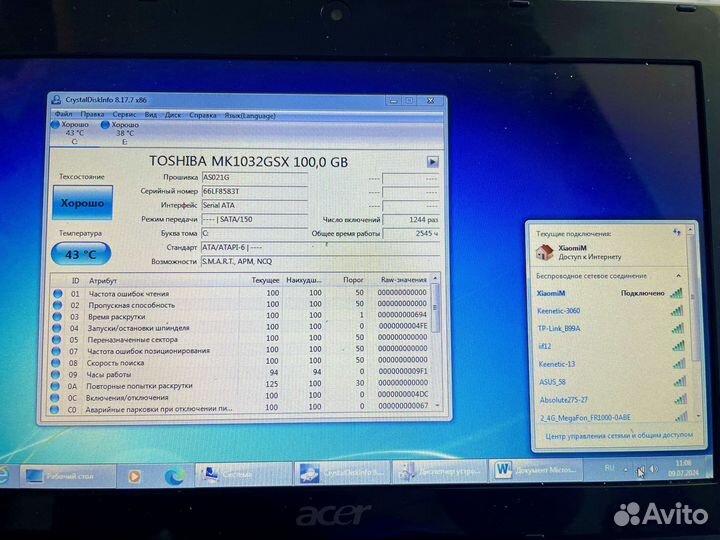The height and width of the screenshot is (540, 720).
Task: Select attribute Время раскрутки
Action: point(117,317)
